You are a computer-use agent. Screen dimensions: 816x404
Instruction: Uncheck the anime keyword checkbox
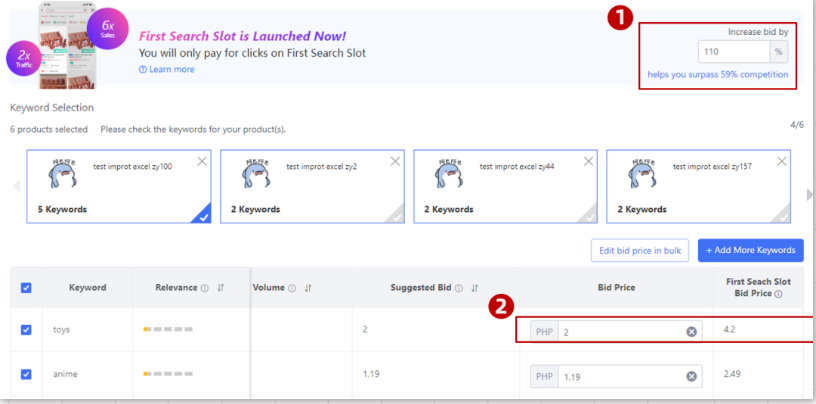(x=26, y=376)
